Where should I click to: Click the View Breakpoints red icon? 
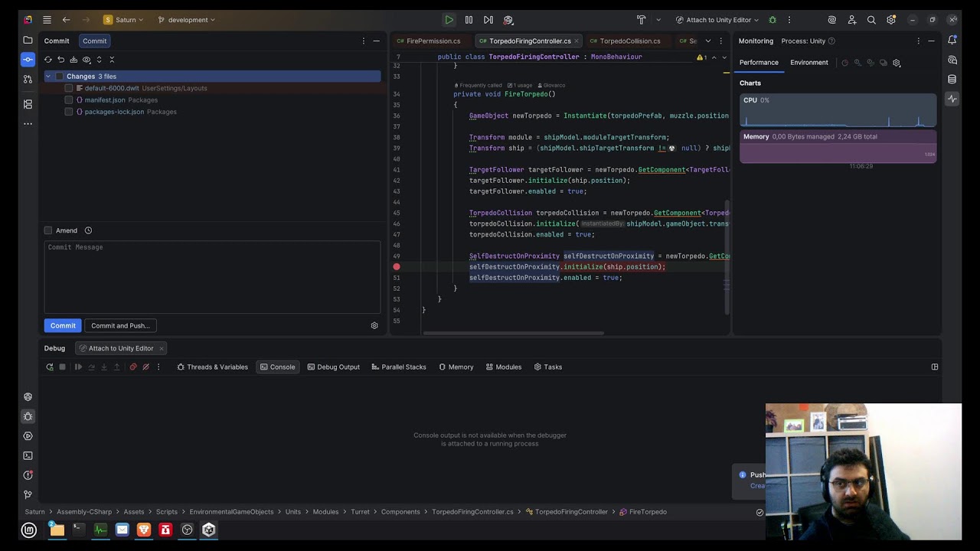(133, 367)
